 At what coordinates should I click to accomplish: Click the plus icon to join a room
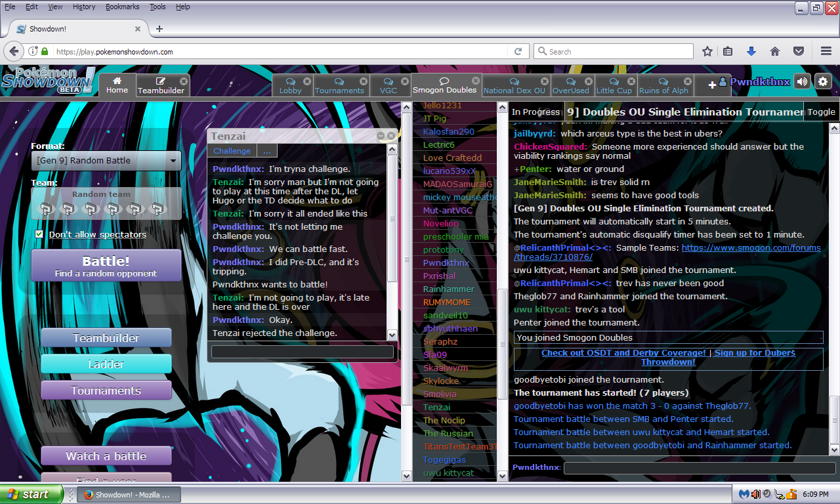712,85
